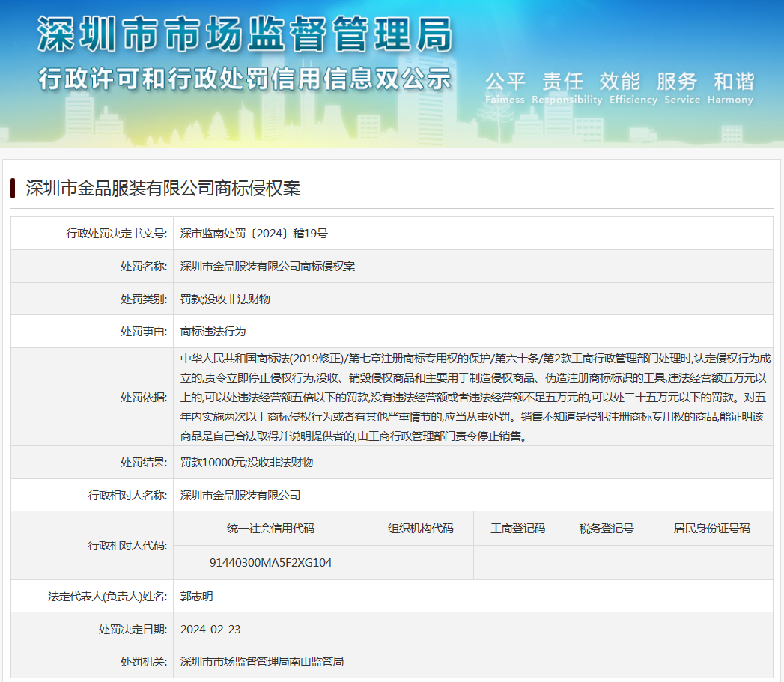Click the page heading 深圳市金品服装有限公司商标侵权案
This screenshot has width=784, height=682.
click(163, 189)
